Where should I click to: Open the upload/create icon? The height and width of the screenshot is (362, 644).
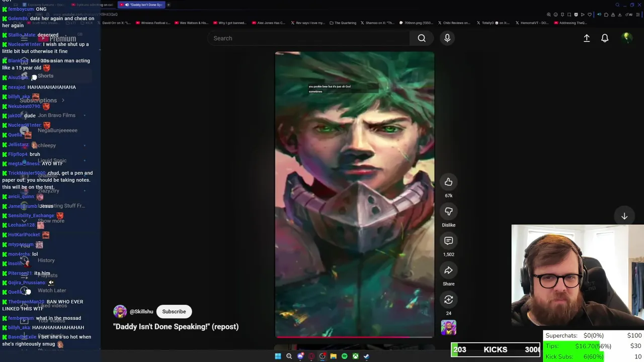point(587,38)
